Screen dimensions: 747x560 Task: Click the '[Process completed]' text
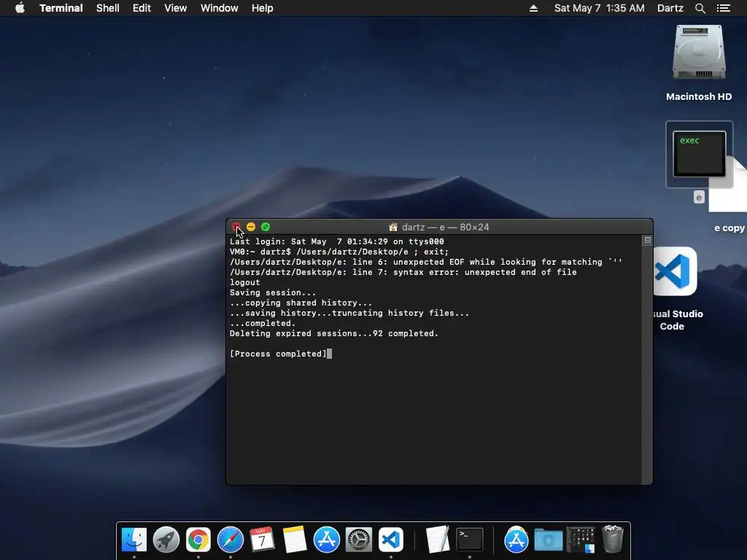pos(278,354)
